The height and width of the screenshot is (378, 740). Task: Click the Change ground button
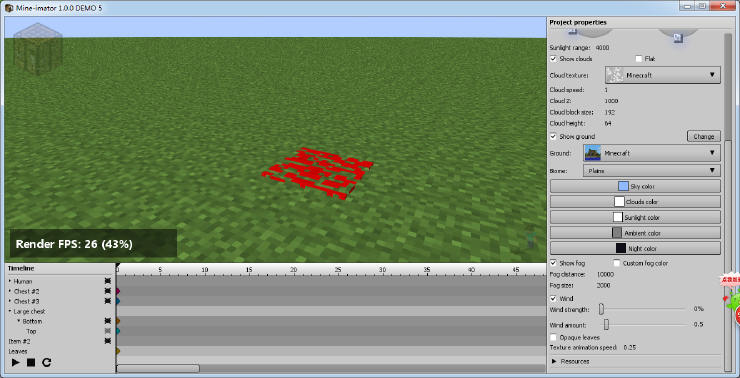pyautogui.click(x=704, y=136)
